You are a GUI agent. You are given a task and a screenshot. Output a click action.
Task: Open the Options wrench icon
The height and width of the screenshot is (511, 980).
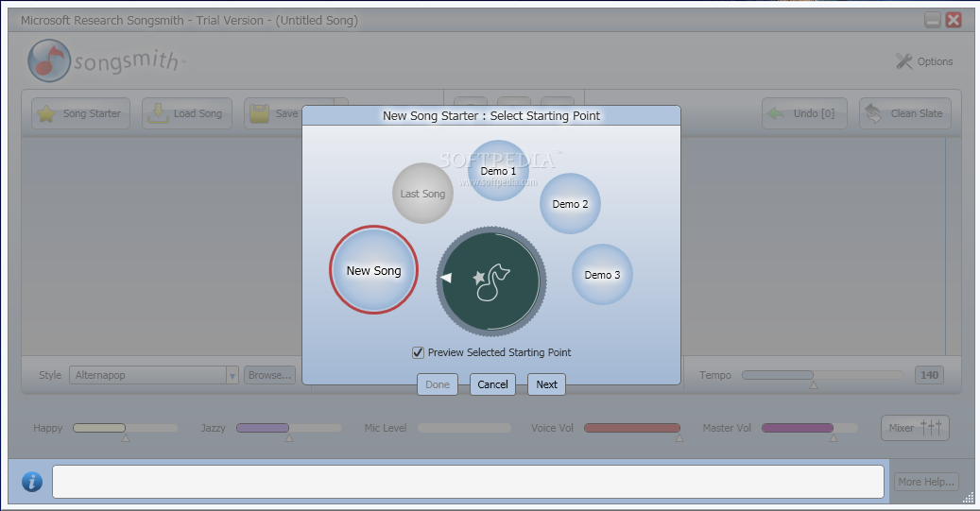click(x=903, y=60)
